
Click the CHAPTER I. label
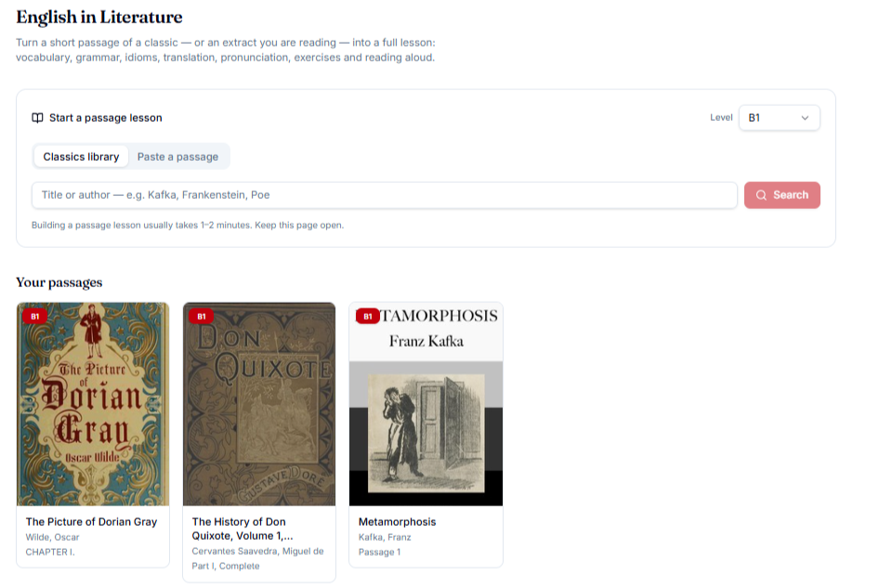coord(50,552)
